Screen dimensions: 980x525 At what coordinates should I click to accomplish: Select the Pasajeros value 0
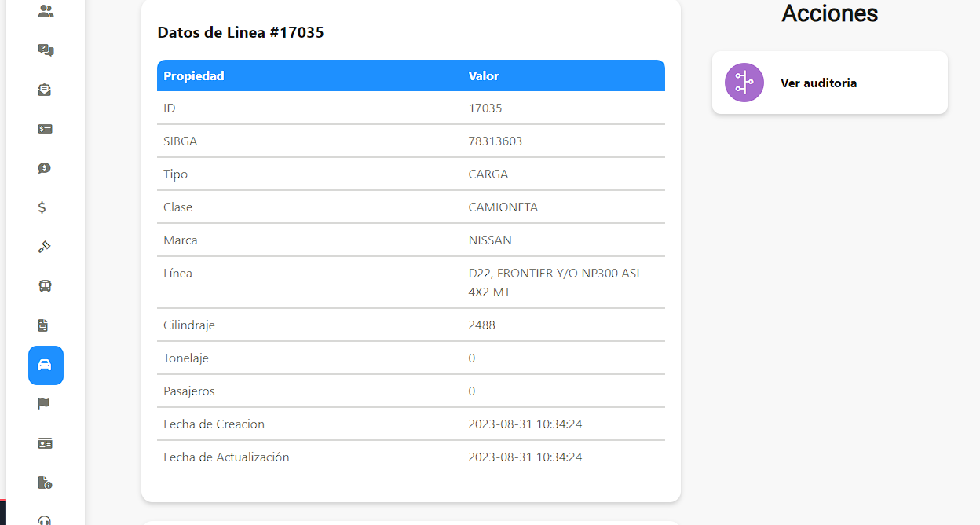[472, 391]
